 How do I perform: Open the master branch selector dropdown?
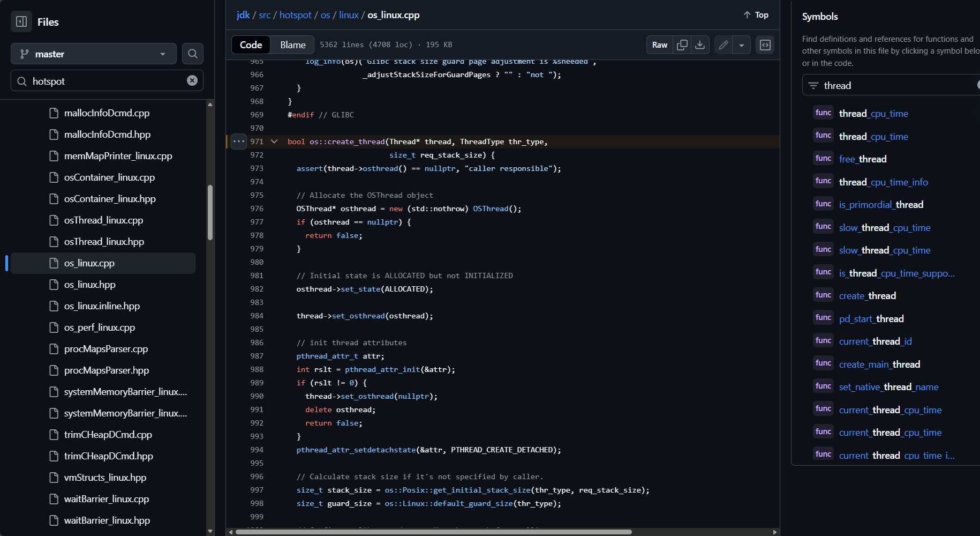pyautogui.click(x=94, y=54)
